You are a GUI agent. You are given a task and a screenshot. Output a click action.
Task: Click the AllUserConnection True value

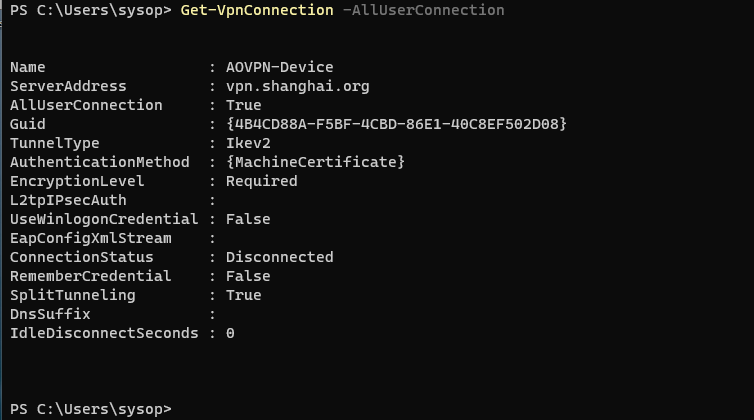click(x=243, y=105)
